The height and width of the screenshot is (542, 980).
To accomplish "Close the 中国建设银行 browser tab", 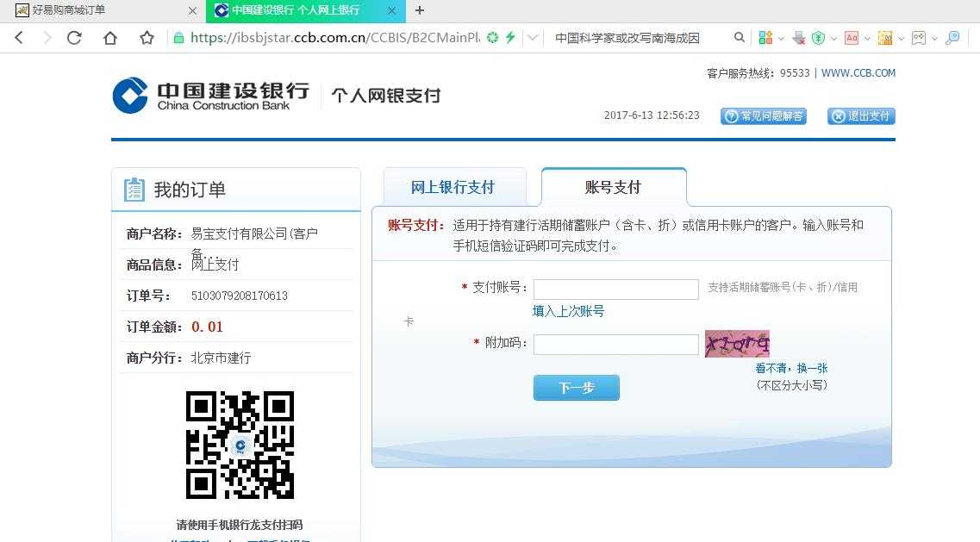I will pos(392,10).
